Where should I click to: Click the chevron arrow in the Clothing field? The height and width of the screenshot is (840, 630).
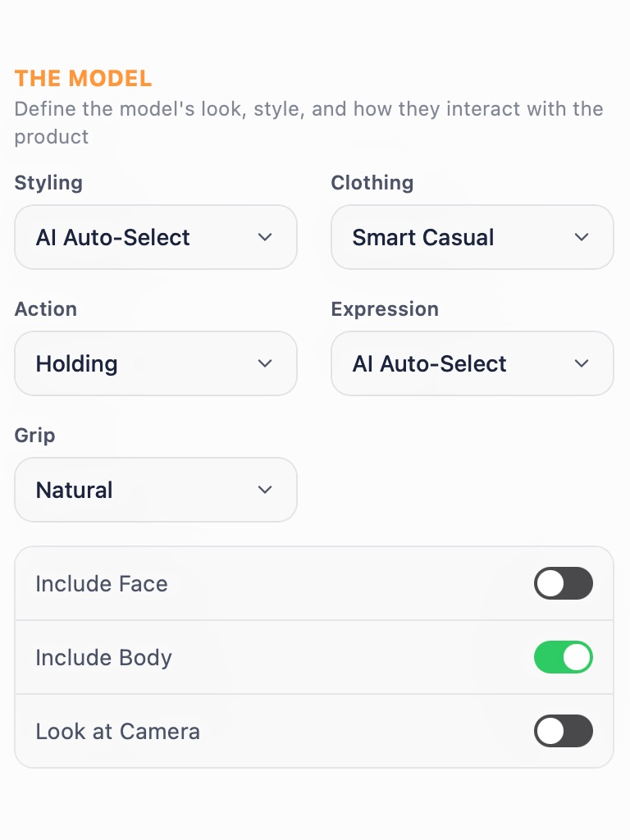581,237
